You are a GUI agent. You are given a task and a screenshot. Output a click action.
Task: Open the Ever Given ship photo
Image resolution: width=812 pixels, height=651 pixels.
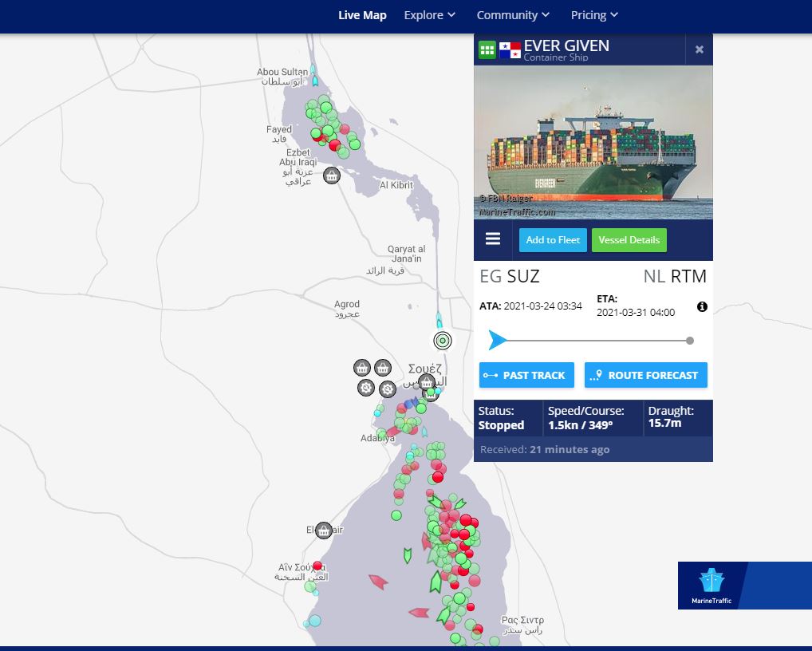[x=593, y=142]
